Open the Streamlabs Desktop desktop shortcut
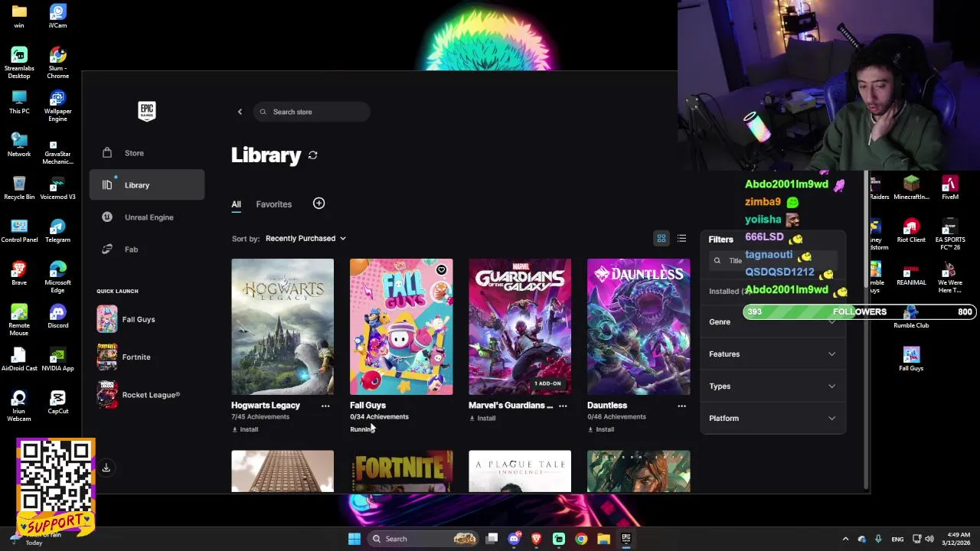 pos(19,63)
